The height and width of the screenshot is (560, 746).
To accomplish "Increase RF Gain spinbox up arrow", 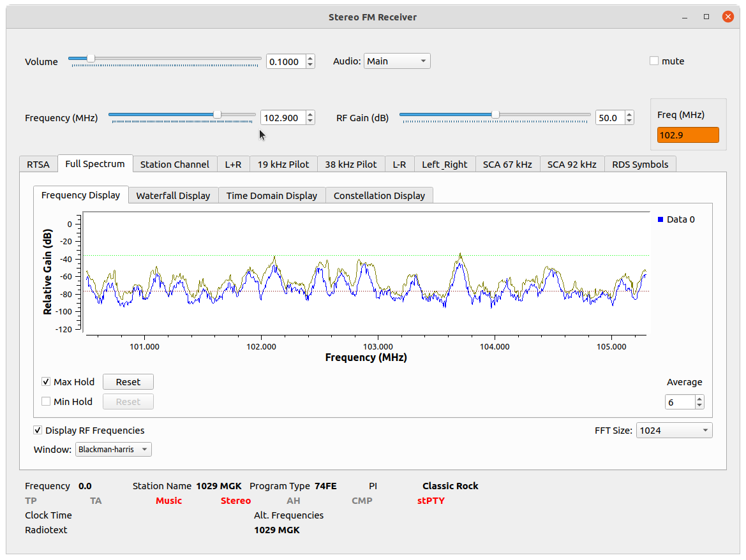I will click(x=629, y=114).
